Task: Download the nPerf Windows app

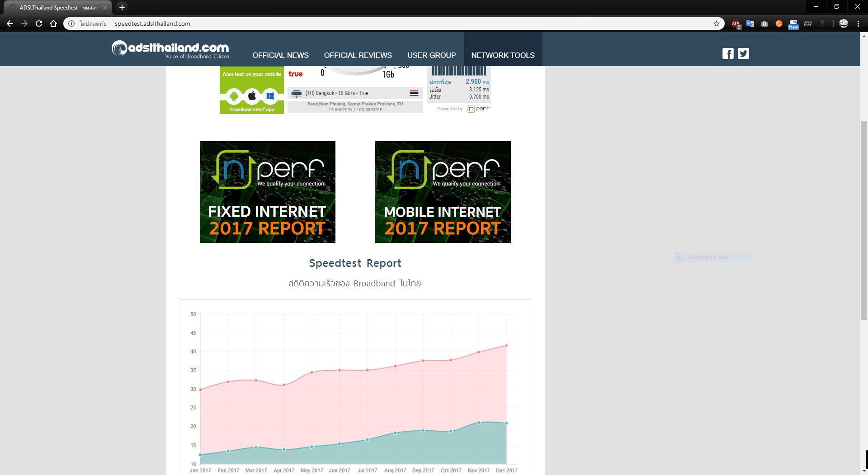Action: pos(270,96)
